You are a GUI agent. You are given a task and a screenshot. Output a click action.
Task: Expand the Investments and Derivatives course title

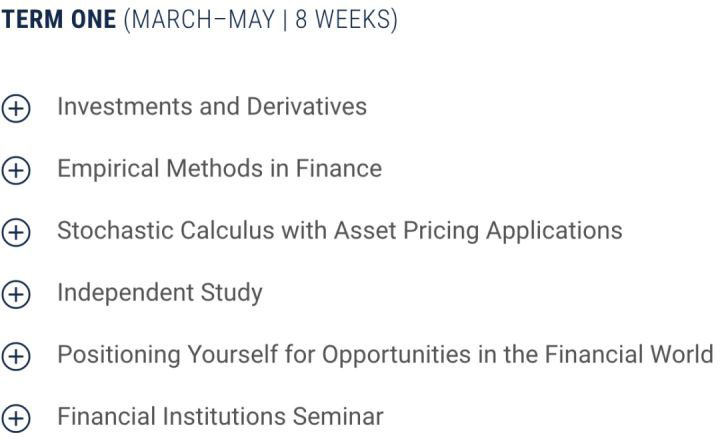tap(211, 107)
